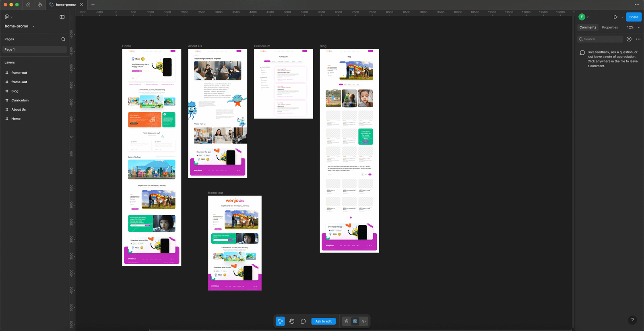Click the blue Share button

point(634,17)
